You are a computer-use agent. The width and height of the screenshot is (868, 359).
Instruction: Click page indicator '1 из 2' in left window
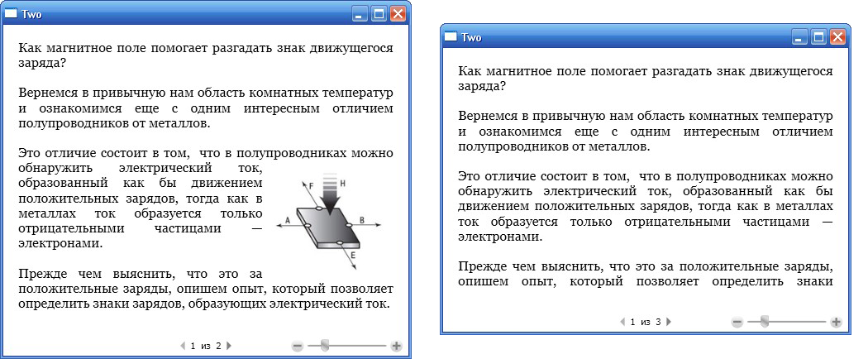206,346
